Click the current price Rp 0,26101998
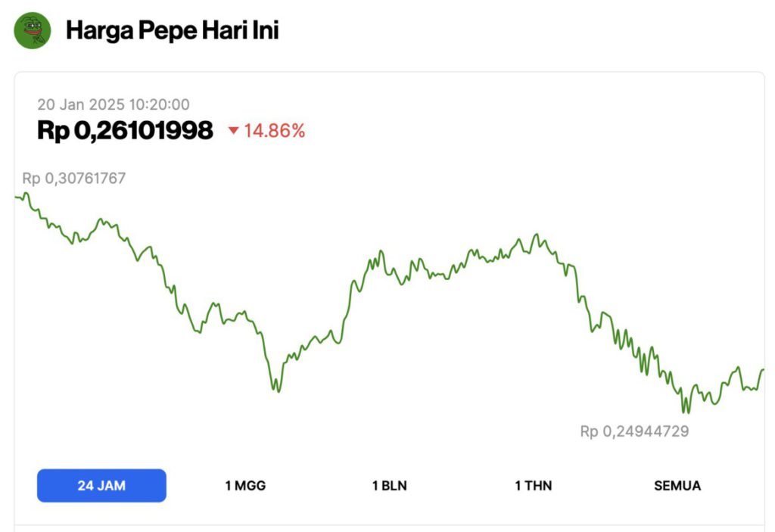The height and width of the screenshot is (532, 775). 125,131
